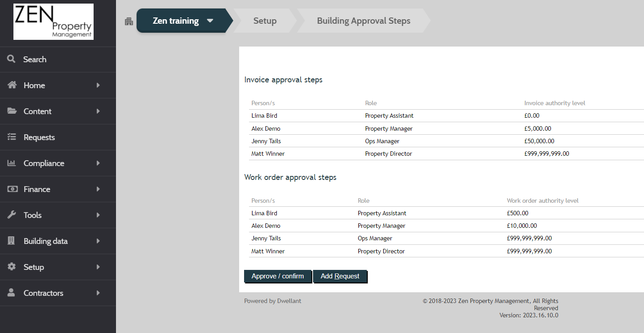
Task: Open Lima Bird's invoice approval entry
Action: coord(264,115)
